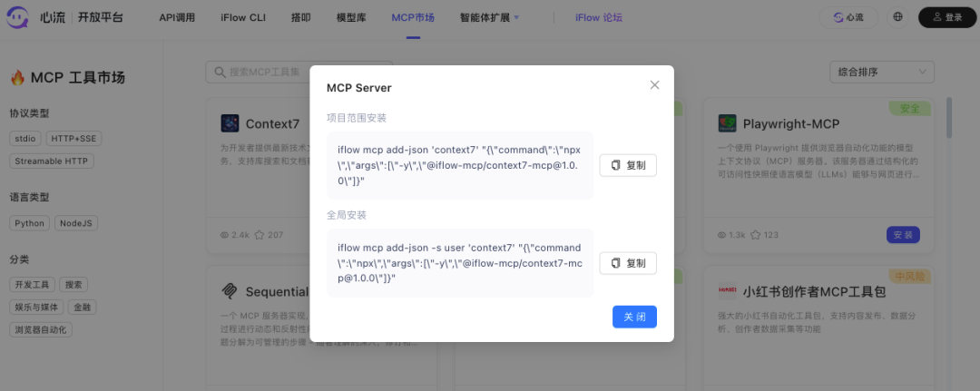Click the Context7 tool icon
This screenshot has height=391, width=980.
pos(230,123)
